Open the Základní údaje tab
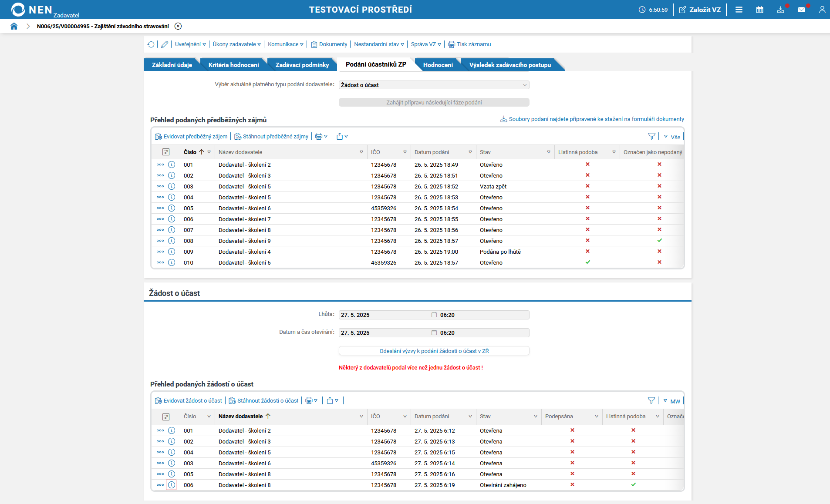The image size is (830, 504). click(172, 65)
